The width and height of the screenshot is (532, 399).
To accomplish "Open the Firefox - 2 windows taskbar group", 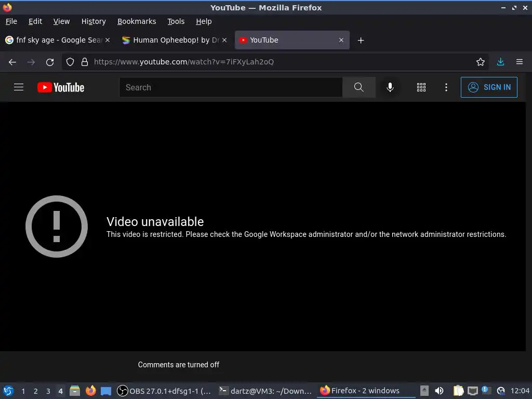I will pos(366,391).
